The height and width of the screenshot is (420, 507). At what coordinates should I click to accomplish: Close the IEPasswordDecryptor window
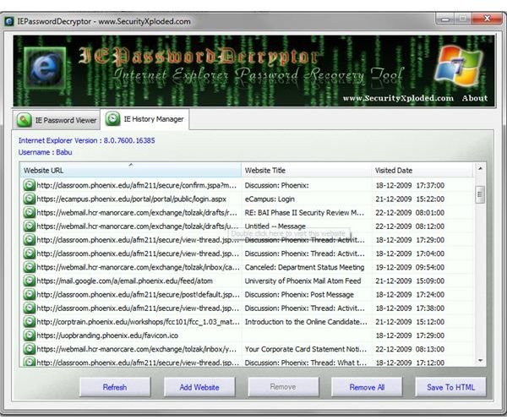pyautogui.click(x=487, y=19)
